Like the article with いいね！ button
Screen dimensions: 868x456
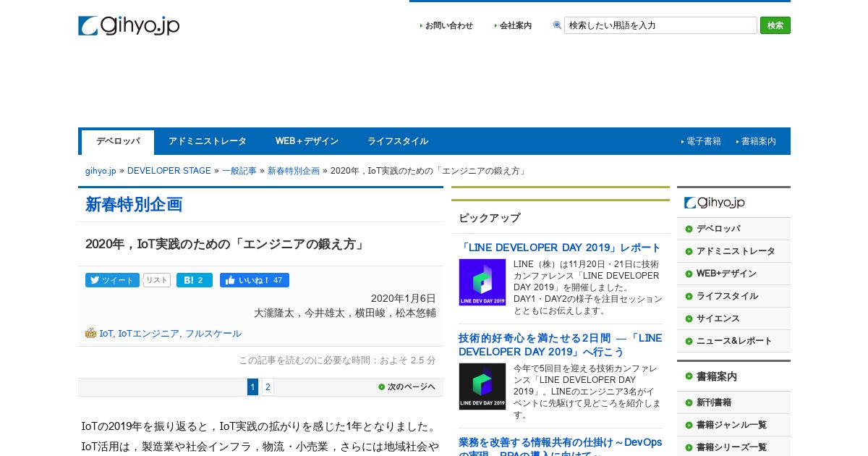point(255,280)
